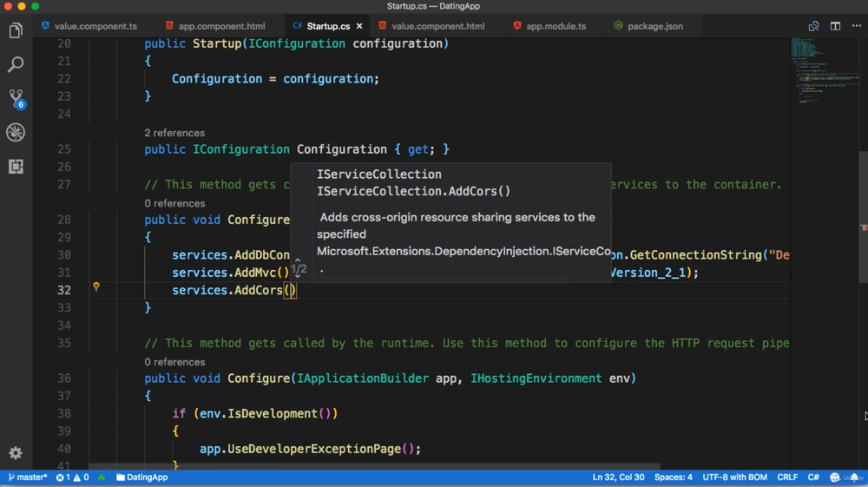
Task: Click IConfiguration type on line 25
Action: coord(240,149)
